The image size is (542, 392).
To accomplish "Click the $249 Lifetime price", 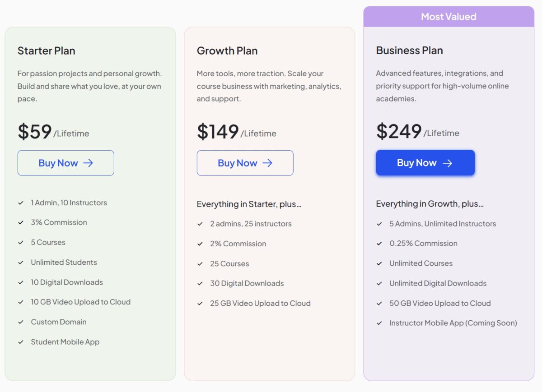I will (x=418, y=131).
